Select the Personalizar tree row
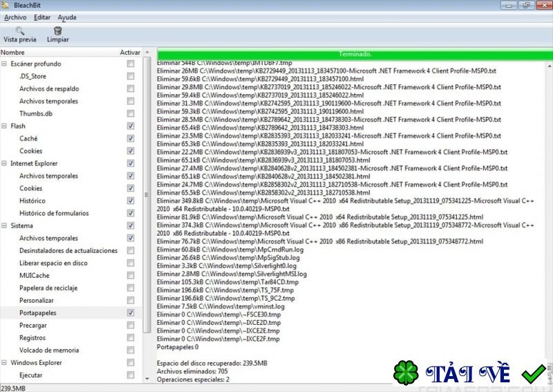 (x=71, y=300)
